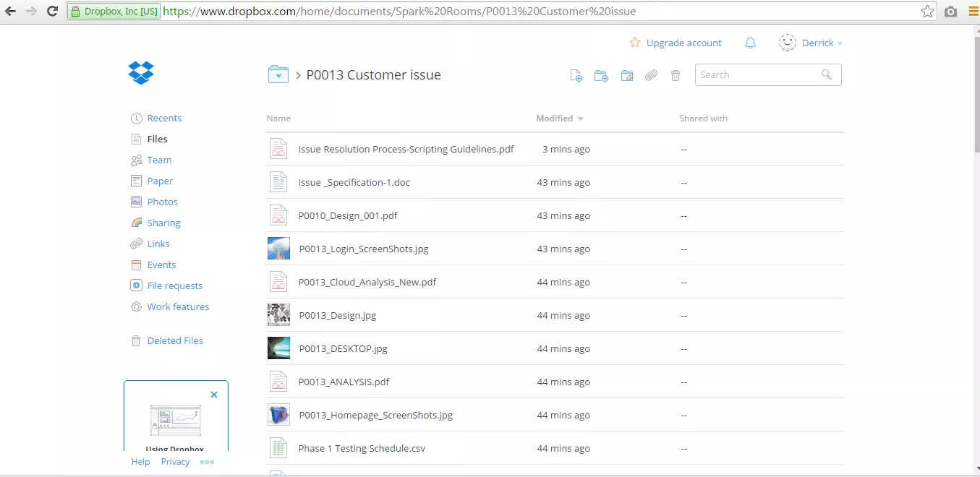980x477 pixels.
Task: Sort by the Modified column arrow
Action: coord(580,119)
